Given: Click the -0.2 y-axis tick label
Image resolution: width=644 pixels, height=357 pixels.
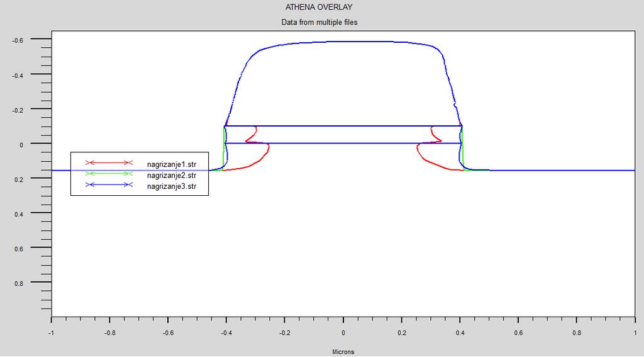Looking at the screenshot, I should tap(18, 110).
